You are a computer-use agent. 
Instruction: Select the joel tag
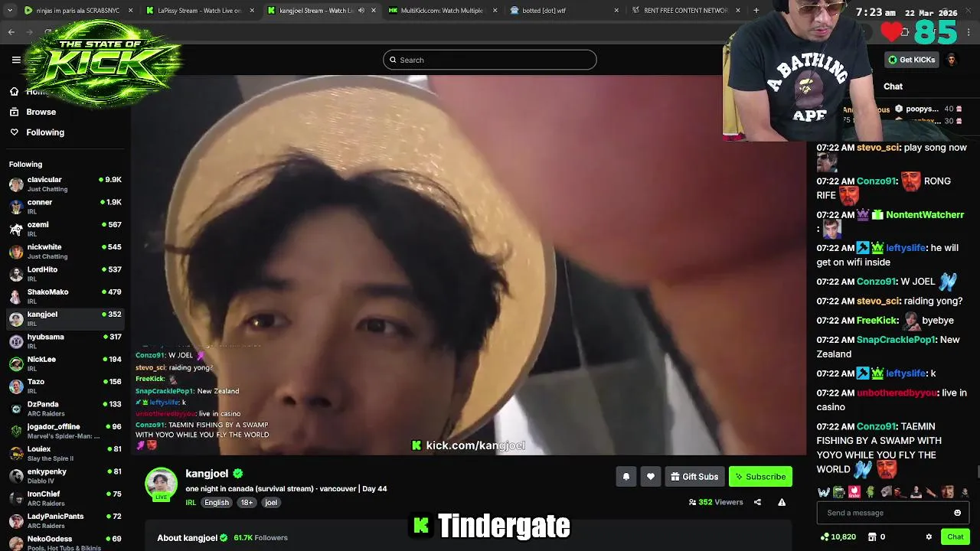[271, 503]
